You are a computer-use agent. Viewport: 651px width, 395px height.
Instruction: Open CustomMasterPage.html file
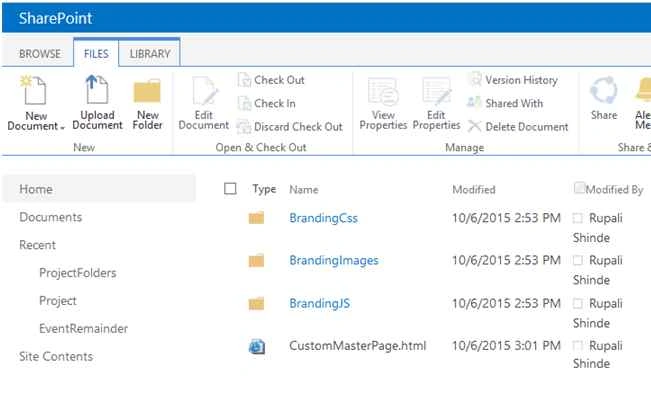(x=357, y=346)
